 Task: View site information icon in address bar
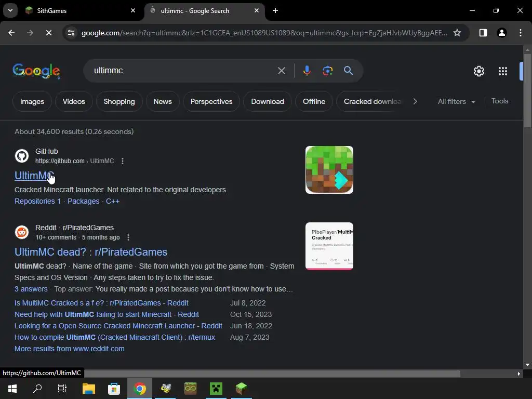coord(71,33)
